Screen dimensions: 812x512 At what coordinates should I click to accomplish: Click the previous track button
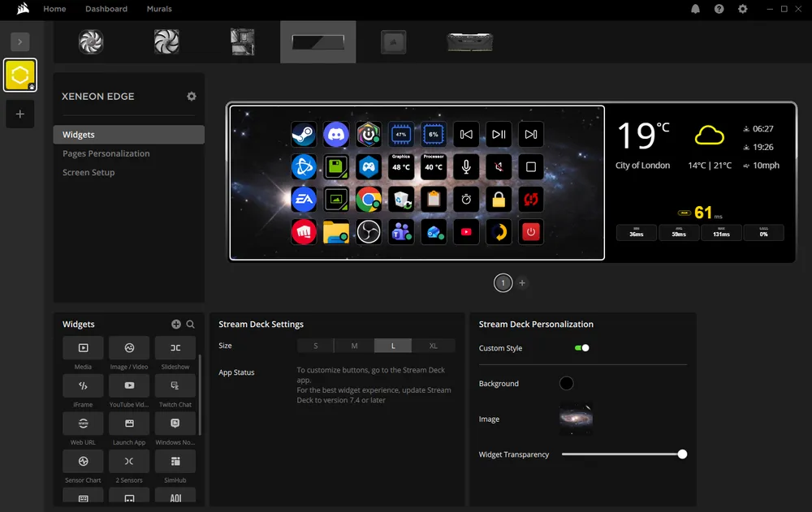point(466,135)
